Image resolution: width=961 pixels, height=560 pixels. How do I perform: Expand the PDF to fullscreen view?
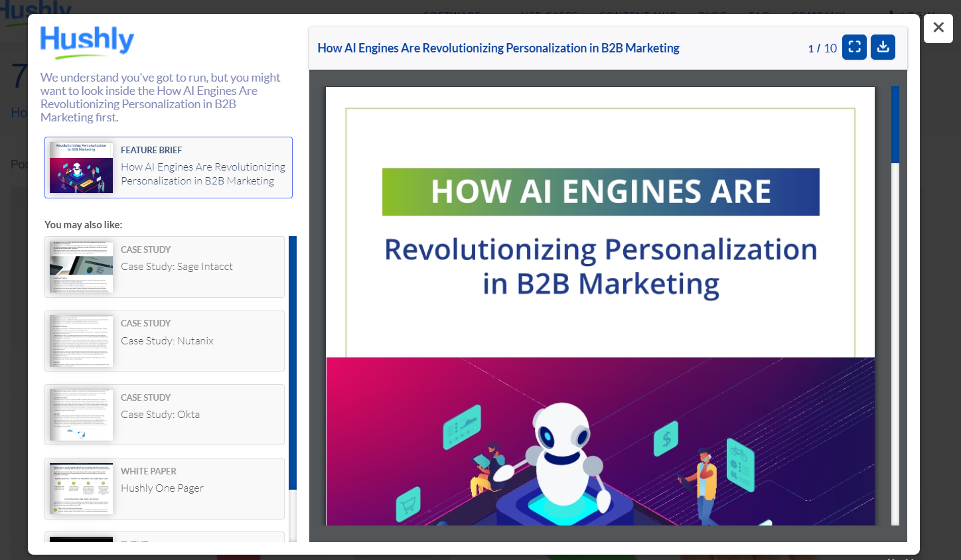tap(854, 47)
